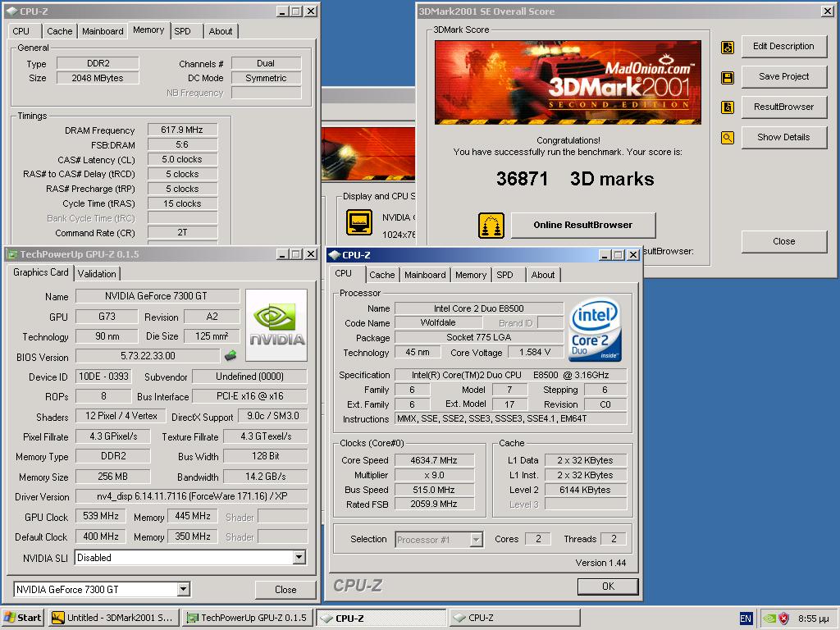Open the GeForce 7300 GT card selector dropdown
840x630 pixels.
(x=183, y=589)
